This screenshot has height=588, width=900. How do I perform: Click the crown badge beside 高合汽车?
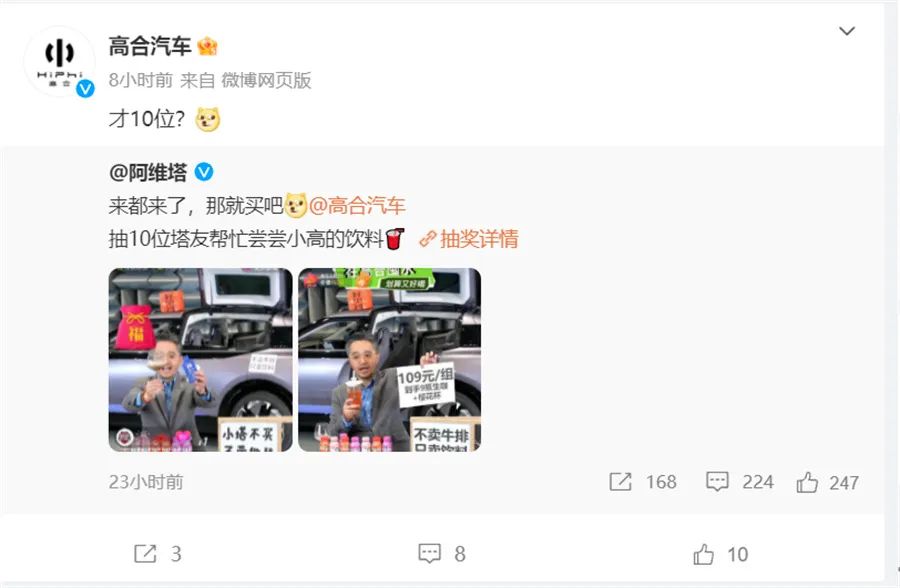(x=207, y=46)
